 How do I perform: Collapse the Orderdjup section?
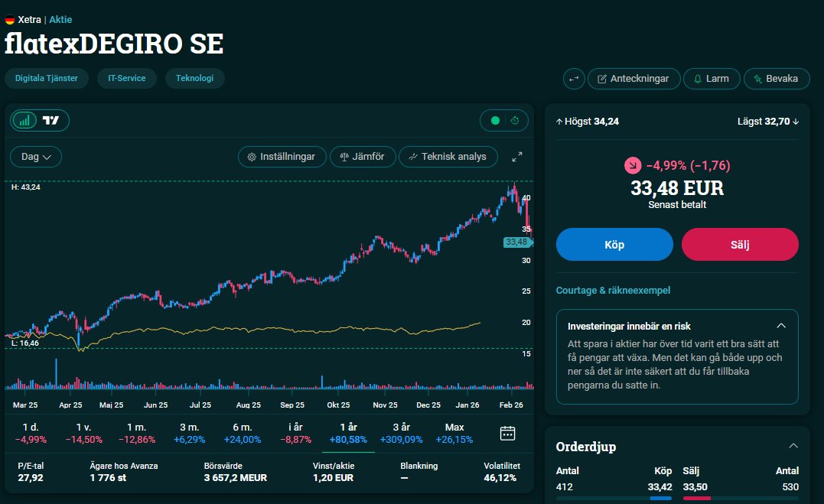point(793,446)
